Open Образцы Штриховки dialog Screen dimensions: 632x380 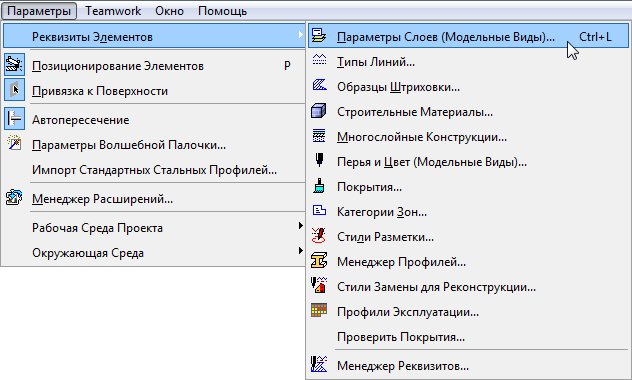tap(398, 87)
